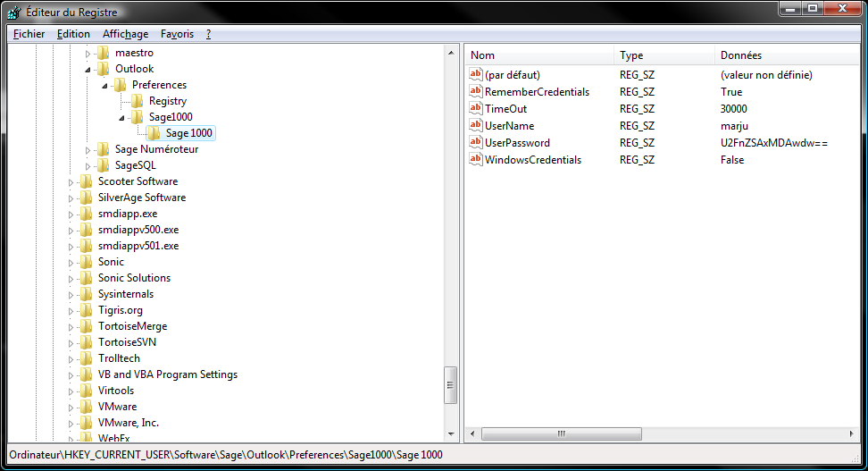Open the Fichier menu
Image resolution: width=868 pixels, height=471 pixels.
point(29,34)
